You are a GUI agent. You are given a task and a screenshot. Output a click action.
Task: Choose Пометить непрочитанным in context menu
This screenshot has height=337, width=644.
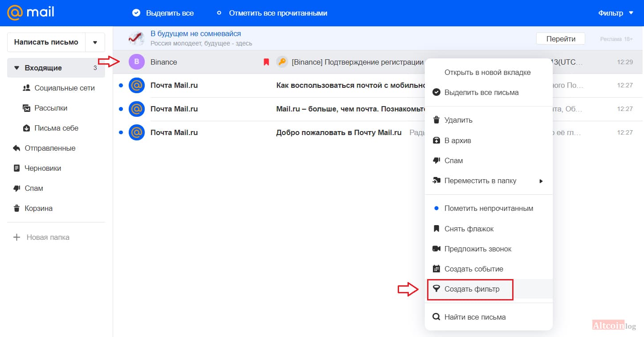click(489, 208)
